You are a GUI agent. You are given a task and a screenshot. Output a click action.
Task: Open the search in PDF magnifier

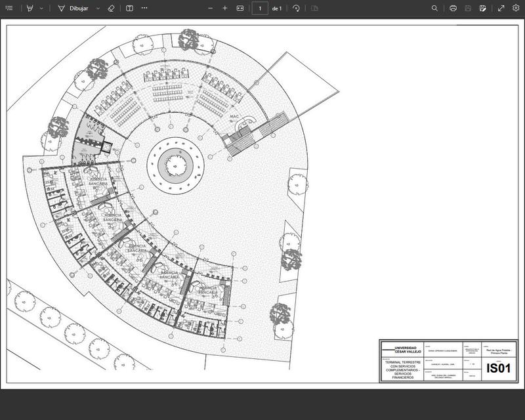point(434,8)
